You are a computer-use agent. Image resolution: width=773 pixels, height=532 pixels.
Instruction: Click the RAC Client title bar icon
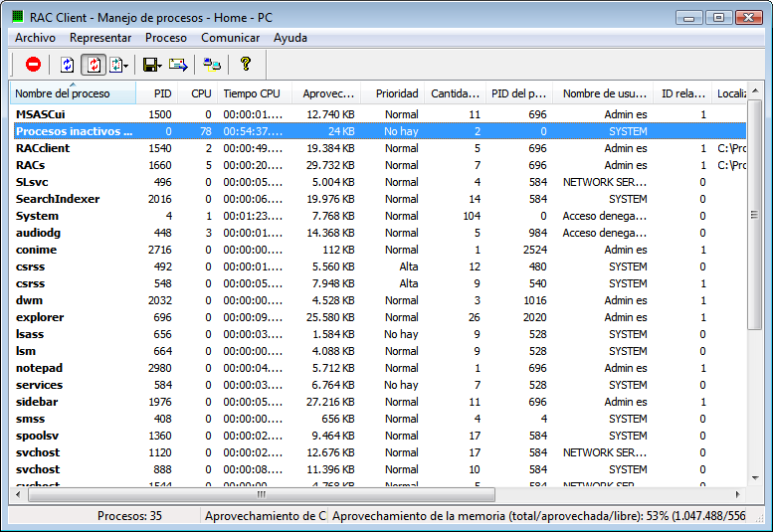tap(17, 16)
